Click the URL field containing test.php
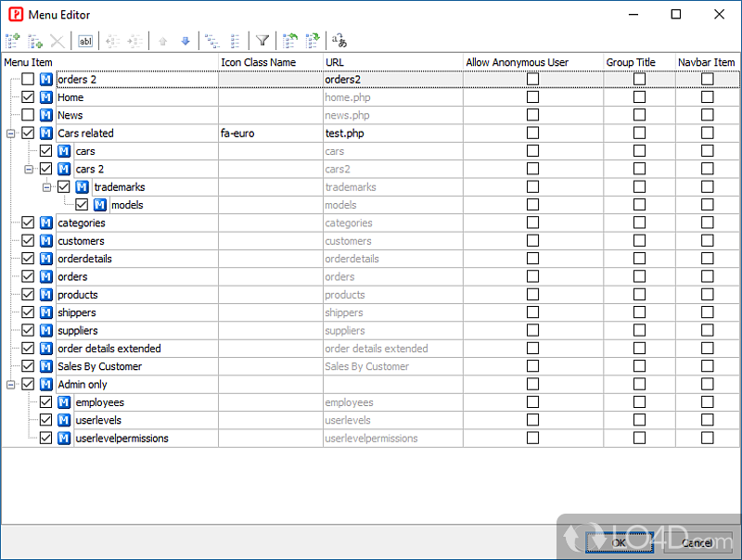The image size is (742, 560). point(344,134)
